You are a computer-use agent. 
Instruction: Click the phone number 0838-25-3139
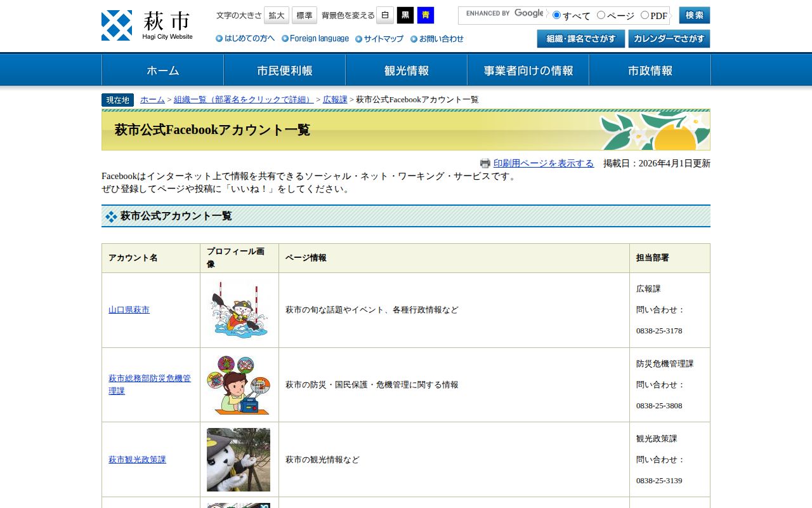pyautogui.click(x=659, y=481)
